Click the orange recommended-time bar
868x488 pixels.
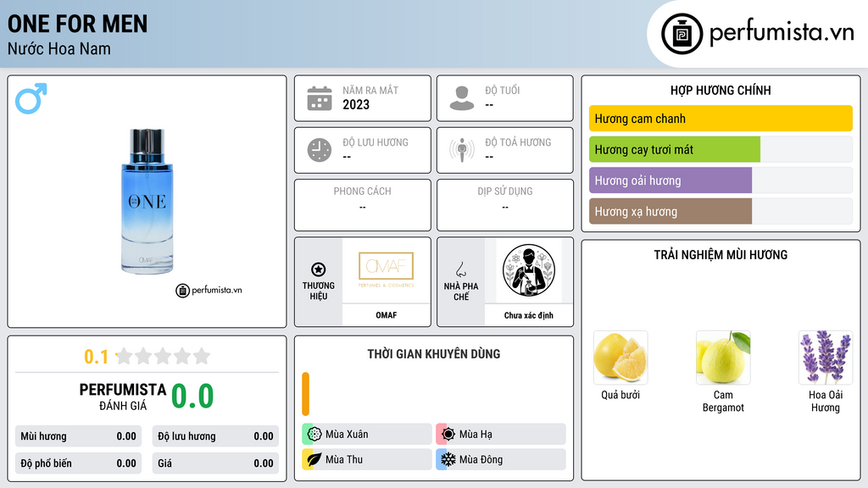click(305, 394)
